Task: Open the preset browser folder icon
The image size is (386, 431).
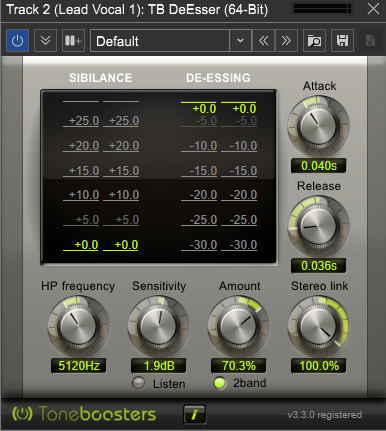Action: [314, 41]
